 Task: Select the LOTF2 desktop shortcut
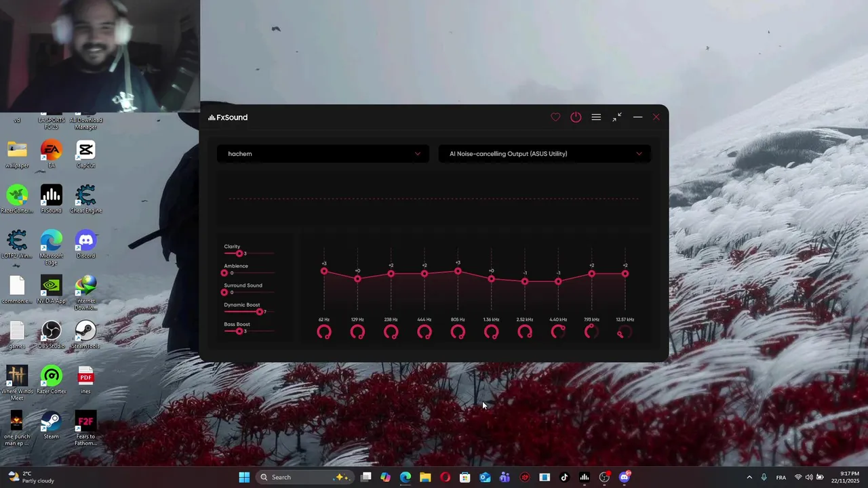click(x=17, y=245)
